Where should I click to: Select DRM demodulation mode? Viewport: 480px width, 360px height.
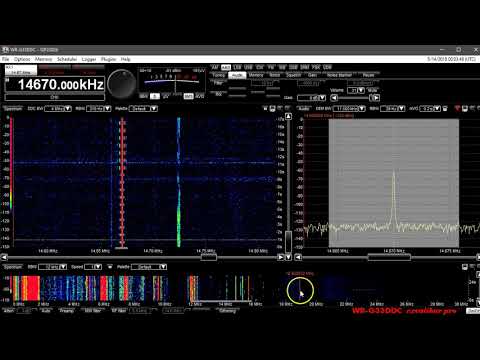click(305, 67)
